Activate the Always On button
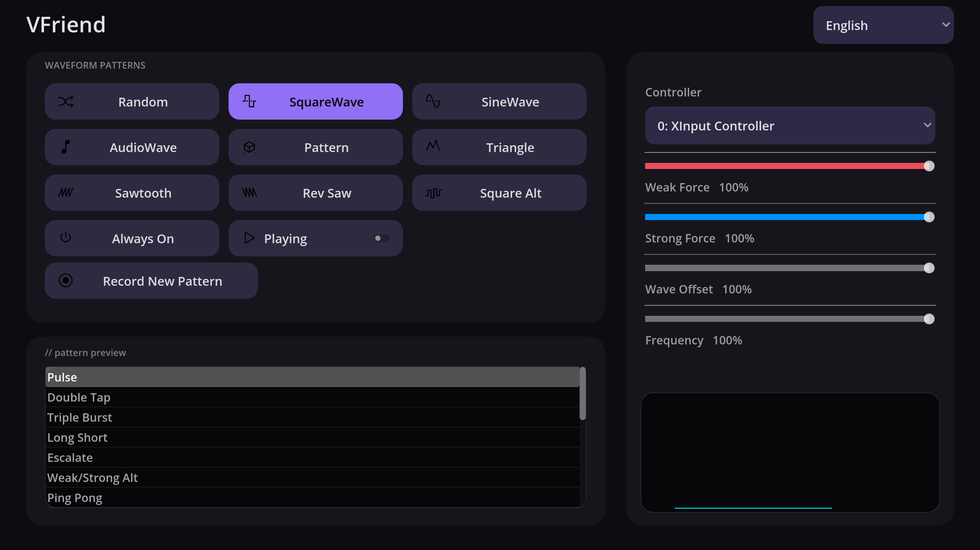The image size is (980, 550). click(132, 238)
